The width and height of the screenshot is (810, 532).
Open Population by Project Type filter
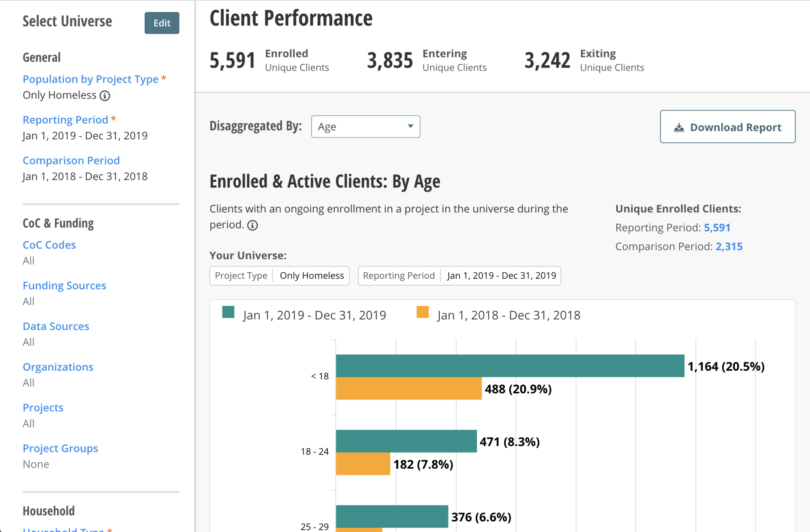90,79
